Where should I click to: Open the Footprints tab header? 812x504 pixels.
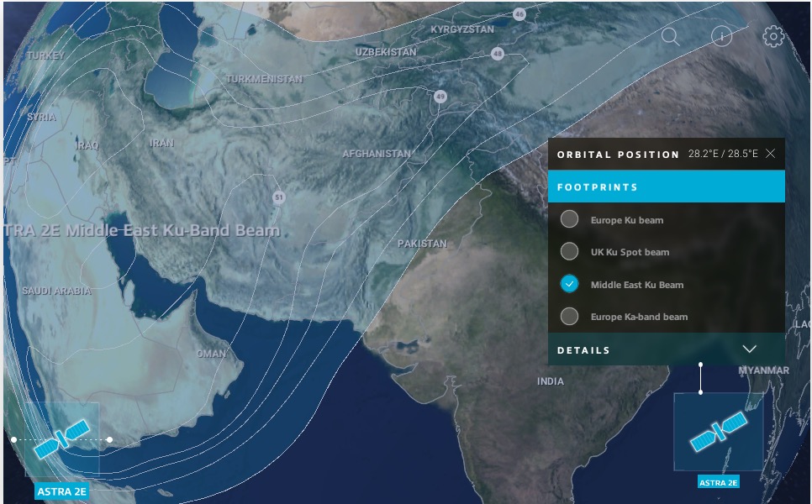coord(666,186)
